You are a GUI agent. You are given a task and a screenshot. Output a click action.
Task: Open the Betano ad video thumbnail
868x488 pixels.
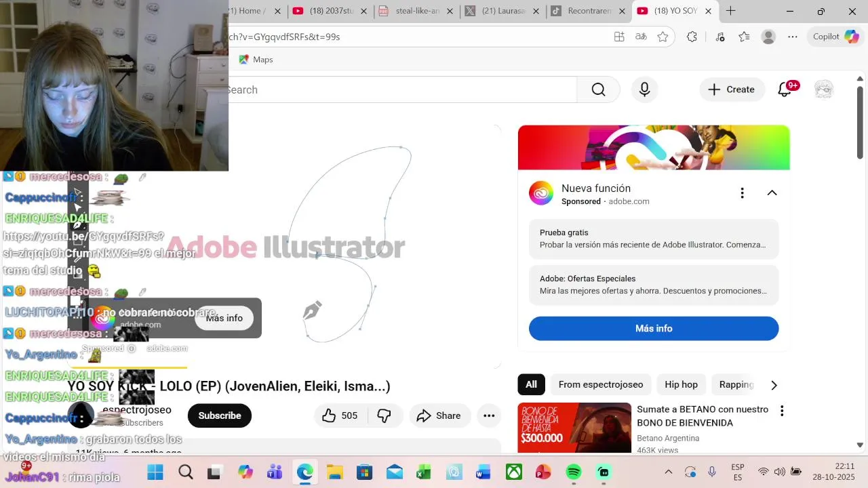click(x=574, y=428)
